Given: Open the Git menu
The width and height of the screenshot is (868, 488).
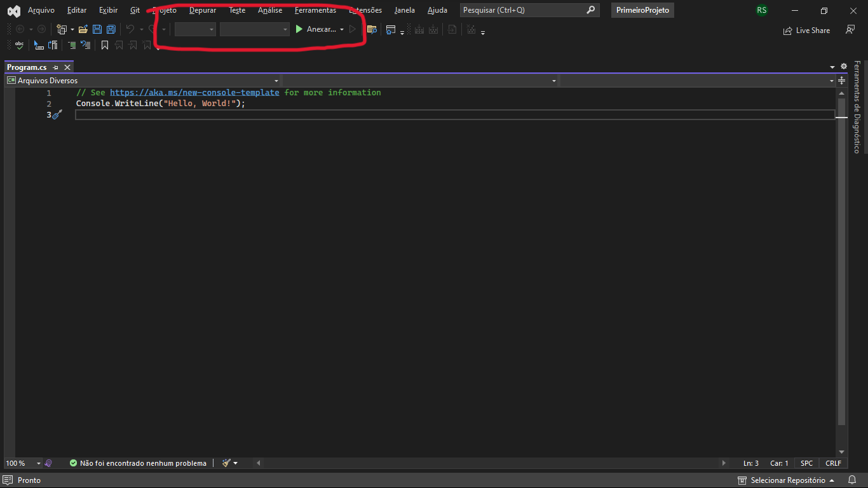Looking at the screenshot, I should (135, 10).
